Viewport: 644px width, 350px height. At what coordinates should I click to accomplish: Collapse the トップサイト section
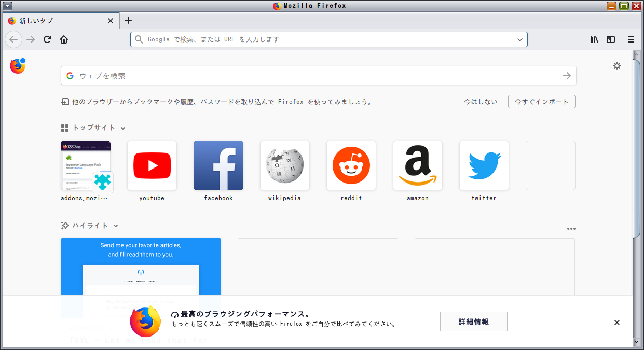pos(123,128)
